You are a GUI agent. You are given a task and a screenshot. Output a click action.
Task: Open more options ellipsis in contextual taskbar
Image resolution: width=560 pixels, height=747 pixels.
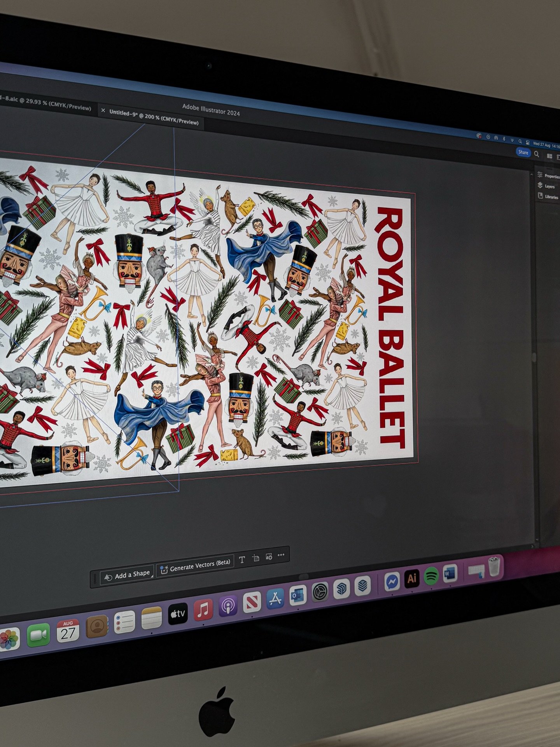coord(281,555)
